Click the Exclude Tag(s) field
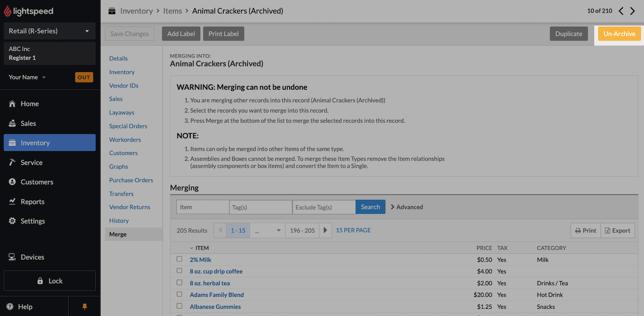The height and width of the screenshot is (316, 644). (324, 207)
